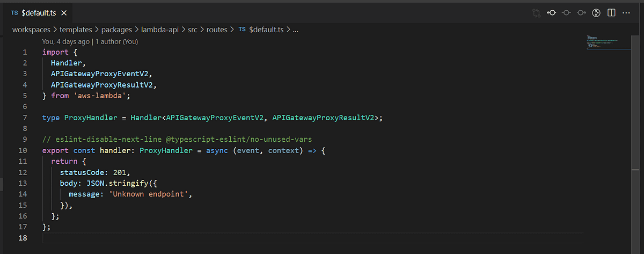
Task: Open the More Actions ellipsis menu
Action: tap(626, 12)
